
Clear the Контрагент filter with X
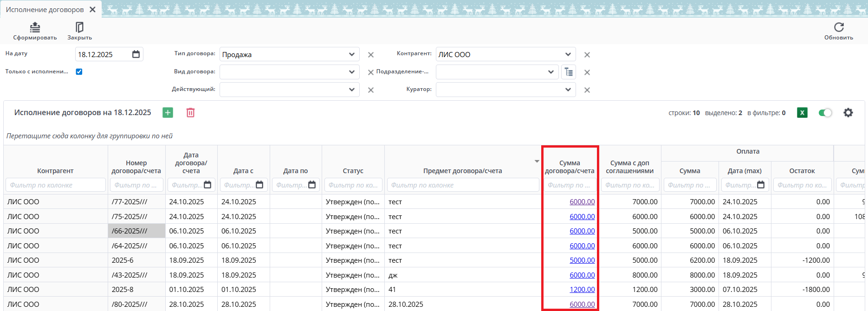[x=587, y=55]
